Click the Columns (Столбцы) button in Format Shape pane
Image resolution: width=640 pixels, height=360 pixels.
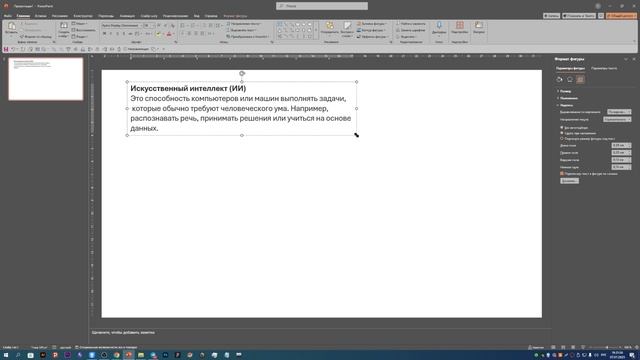pos(569,181)
